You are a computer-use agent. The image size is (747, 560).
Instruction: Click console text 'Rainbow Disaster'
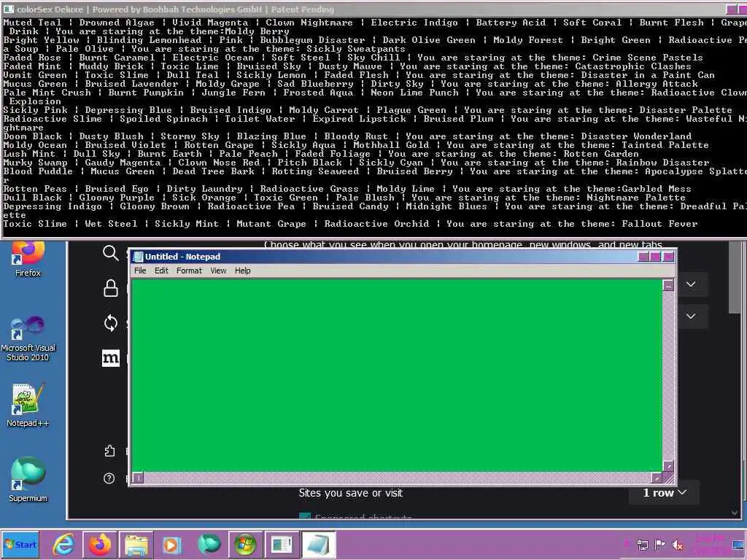(662, 163)
